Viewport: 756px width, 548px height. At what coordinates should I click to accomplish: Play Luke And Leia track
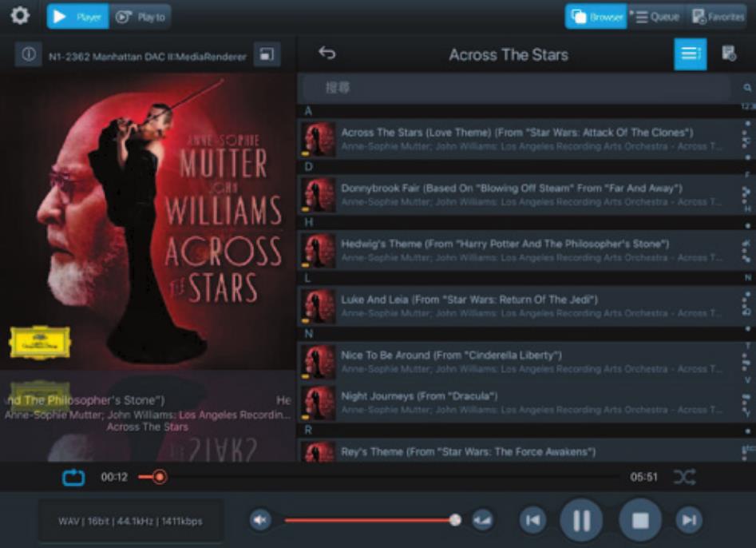click(519, 306)
